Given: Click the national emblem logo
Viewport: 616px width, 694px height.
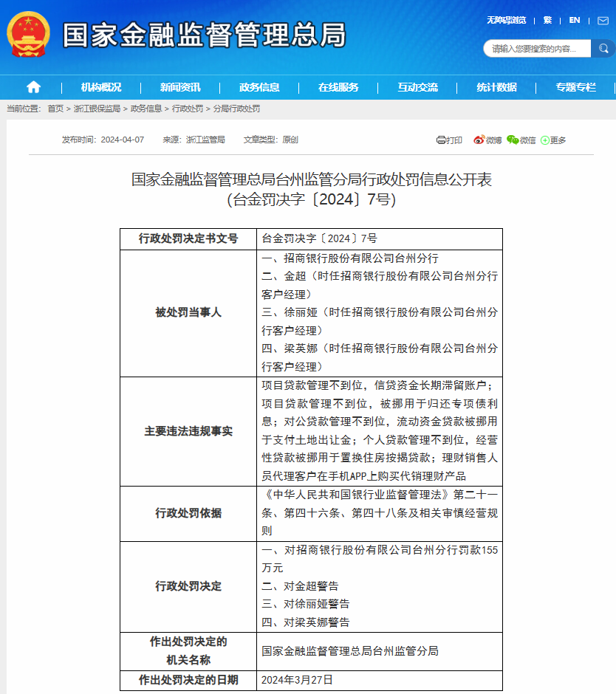Looking at the screenshot, I should [28, 35].
